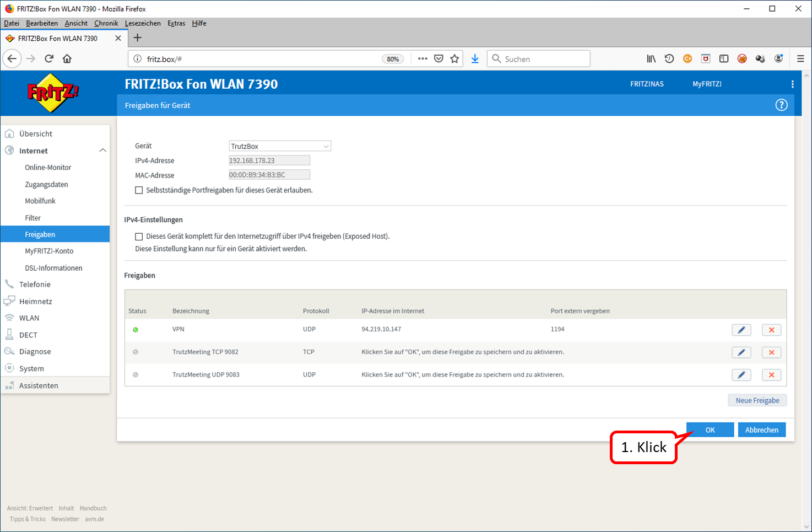Open the help question mark icon
The width and height of the screenshot is (812, 532).
tap(781, 105)
